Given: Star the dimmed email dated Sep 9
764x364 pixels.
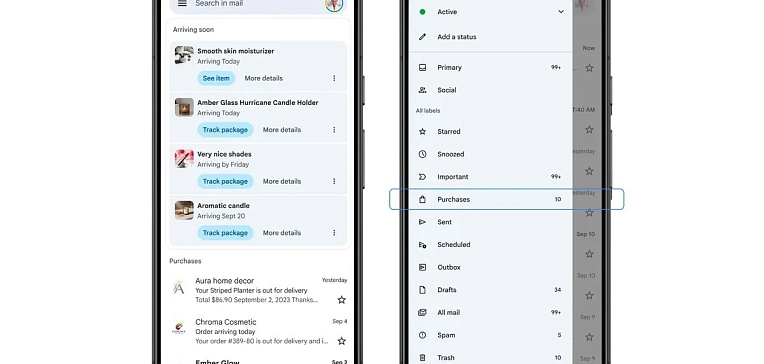Looking at the screenshot, I should point(589,337).
